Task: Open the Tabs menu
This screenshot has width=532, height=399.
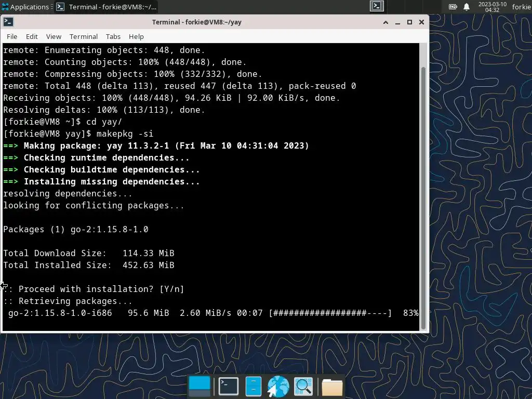Action: 113,36
